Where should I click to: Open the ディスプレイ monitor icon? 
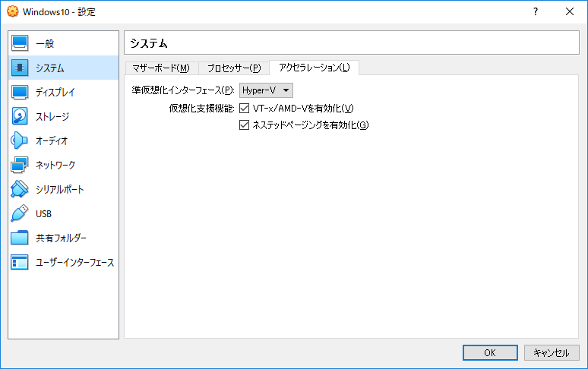20,92
